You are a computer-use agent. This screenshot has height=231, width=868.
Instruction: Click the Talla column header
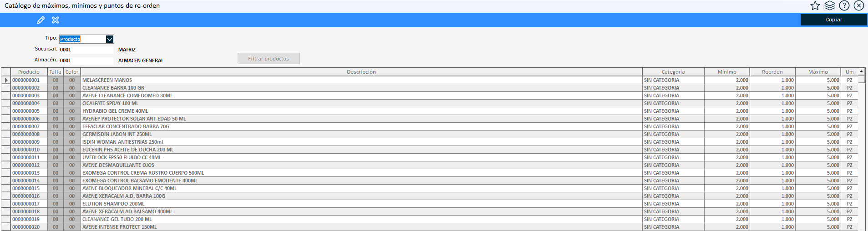click(56, 72)
